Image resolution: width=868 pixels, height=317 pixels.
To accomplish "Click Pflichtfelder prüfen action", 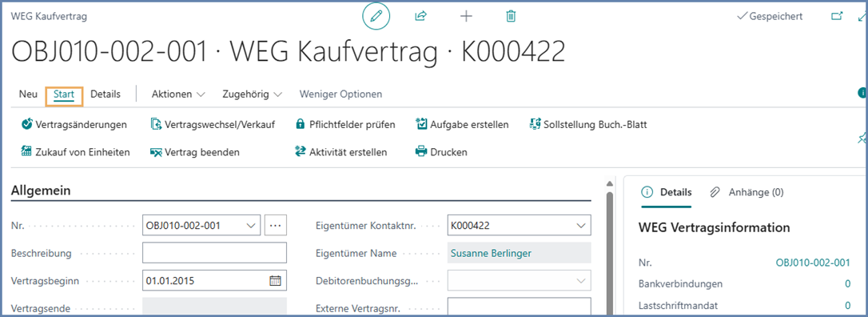I will (x=345, y=125).
